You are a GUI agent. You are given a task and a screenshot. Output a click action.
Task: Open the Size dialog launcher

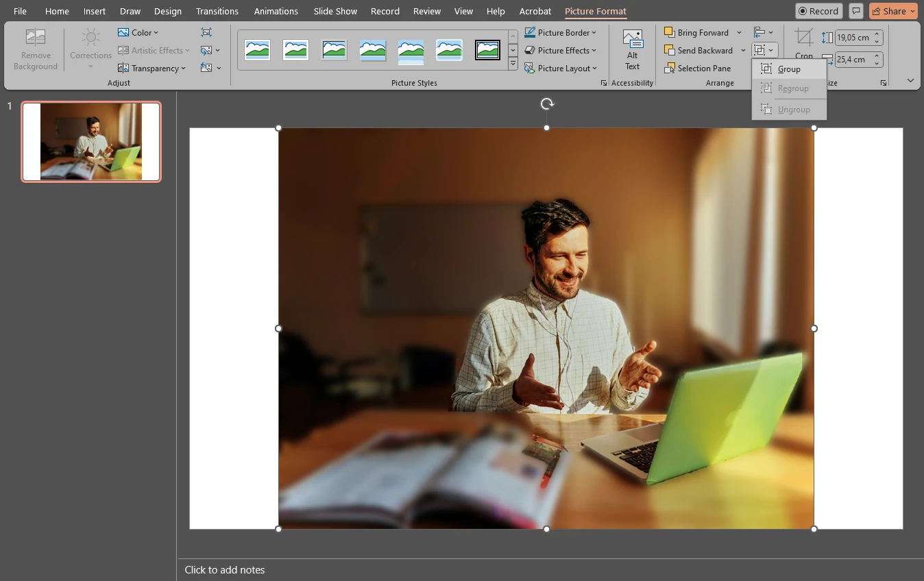pyautogui.click(x=884, y=83)
